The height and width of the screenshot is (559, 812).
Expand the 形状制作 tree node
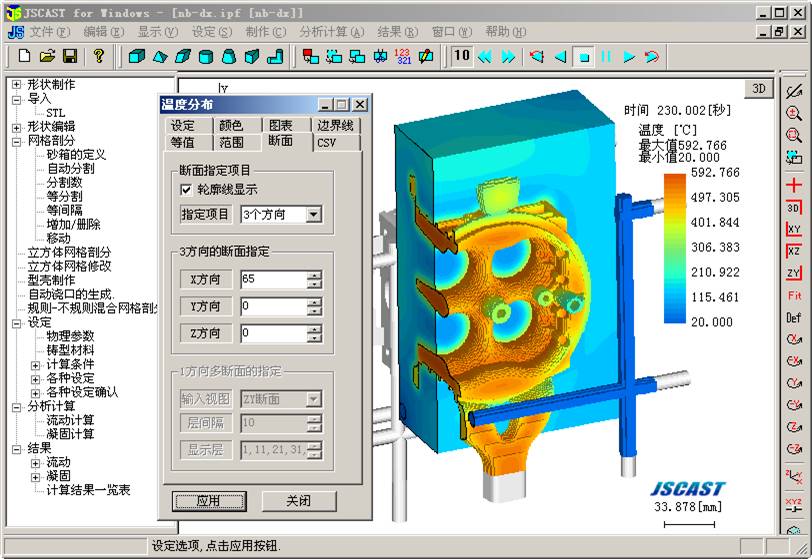pos(17,84)
